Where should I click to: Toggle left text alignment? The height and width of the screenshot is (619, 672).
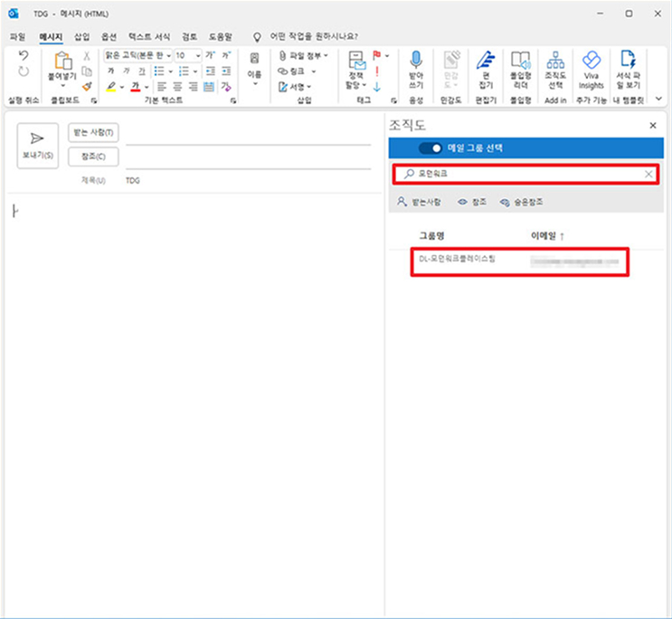[161, 87]
